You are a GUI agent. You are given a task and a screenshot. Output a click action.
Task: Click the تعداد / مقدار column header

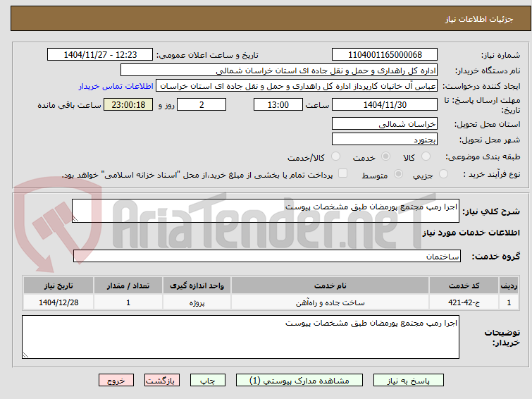click(128, 286)
